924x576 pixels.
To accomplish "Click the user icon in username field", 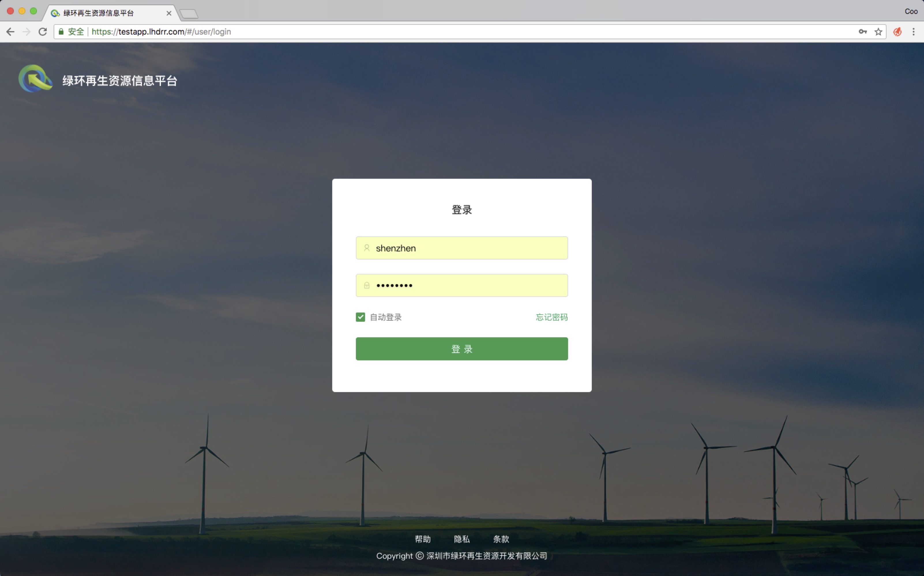I will [367, 248].
